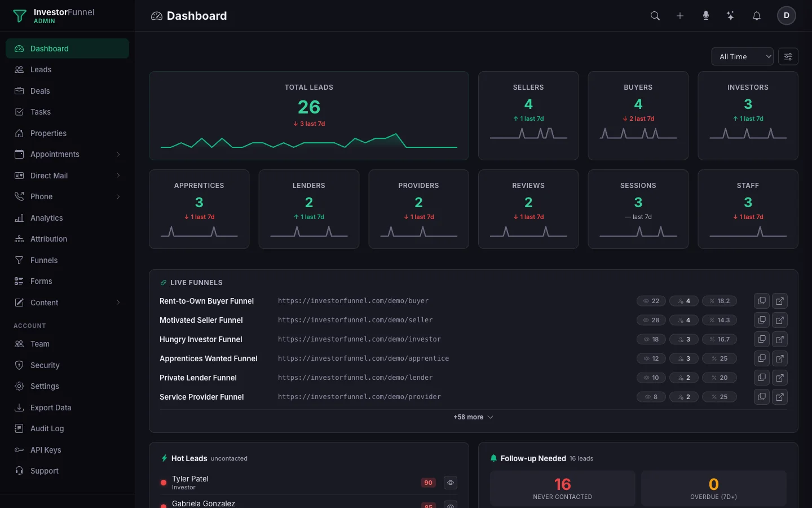The image size is (812, 508).
Task: Expand the Direct Mail submenu
Action: tap(118, 176)
